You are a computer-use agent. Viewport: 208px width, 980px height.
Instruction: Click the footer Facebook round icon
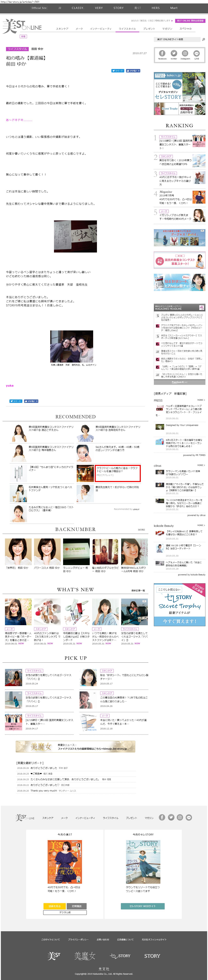pyautogui.click(x=162, y=817)
